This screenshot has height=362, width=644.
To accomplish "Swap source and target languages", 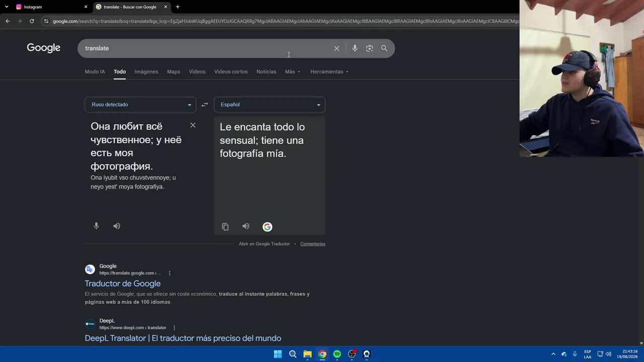I will 205,105.
